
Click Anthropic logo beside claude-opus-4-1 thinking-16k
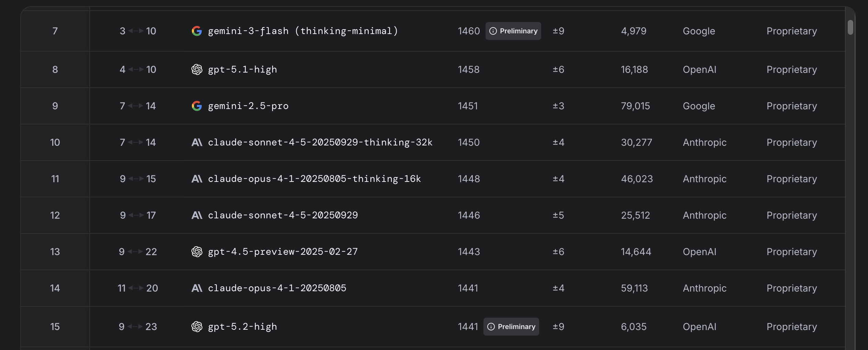(x=197, y=179)
